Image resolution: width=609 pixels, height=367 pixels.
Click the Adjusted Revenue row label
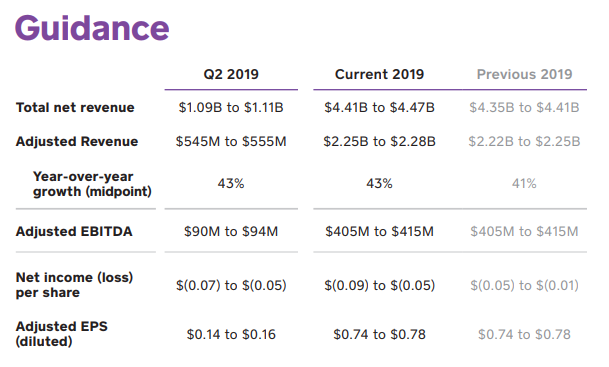click(x=77, y=141)
